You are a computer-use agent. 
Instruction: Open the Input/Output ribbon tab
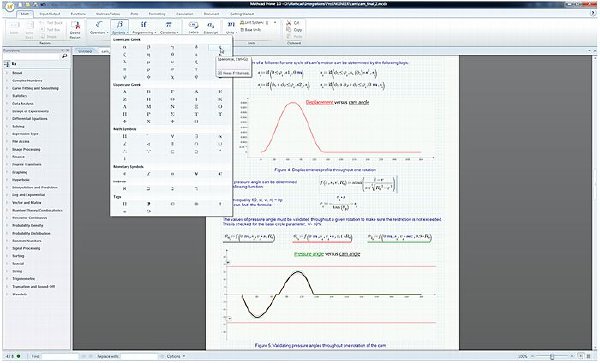pos(49,14)
